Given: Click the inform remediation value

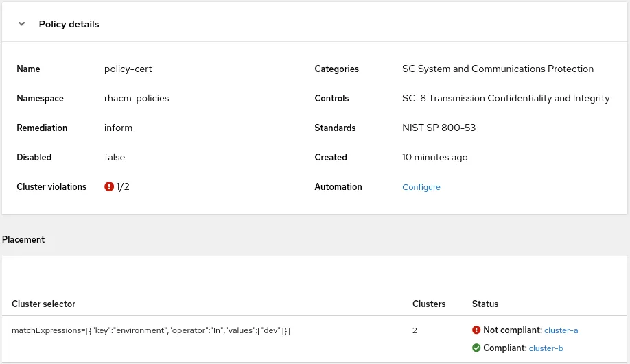Looking at the screenshot, I should coord(118,128).
